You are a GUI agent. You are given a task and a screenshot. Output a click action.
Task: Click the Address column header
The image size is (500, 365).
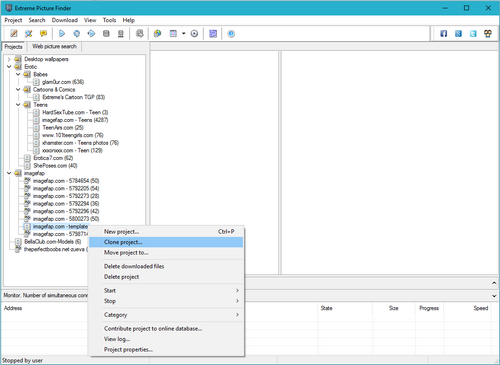(x=13, y=308)
